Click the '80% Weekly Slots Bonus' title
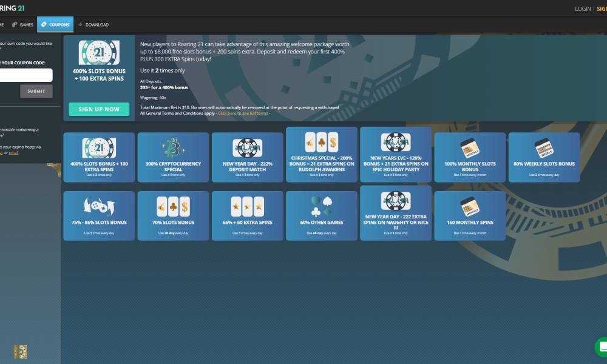The height and width of the screenshot is (364, 607). 544,164
